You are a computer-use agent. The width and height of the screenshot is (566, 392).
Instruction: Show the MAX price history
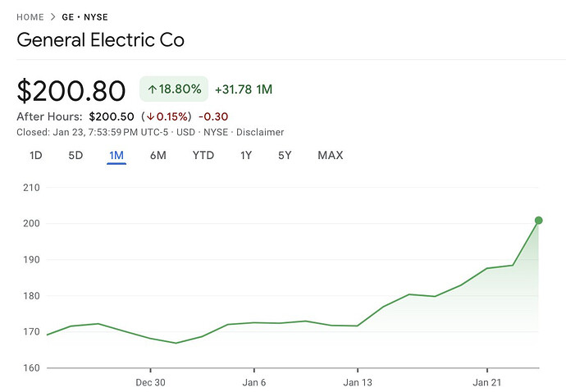click(x=330, y=155)
